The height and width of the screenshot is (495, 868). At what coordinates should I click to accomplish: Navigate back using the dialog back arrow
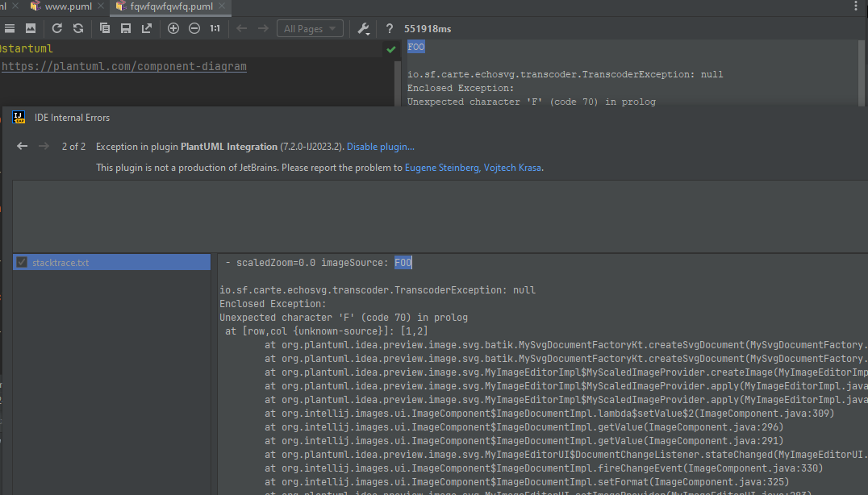click(22, 146)
